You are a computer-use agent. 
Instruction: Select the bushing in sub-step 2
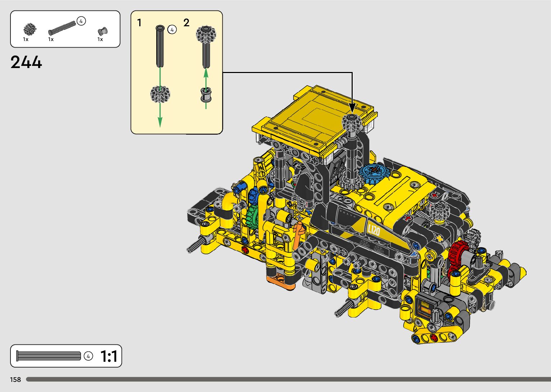coord(206,95)
